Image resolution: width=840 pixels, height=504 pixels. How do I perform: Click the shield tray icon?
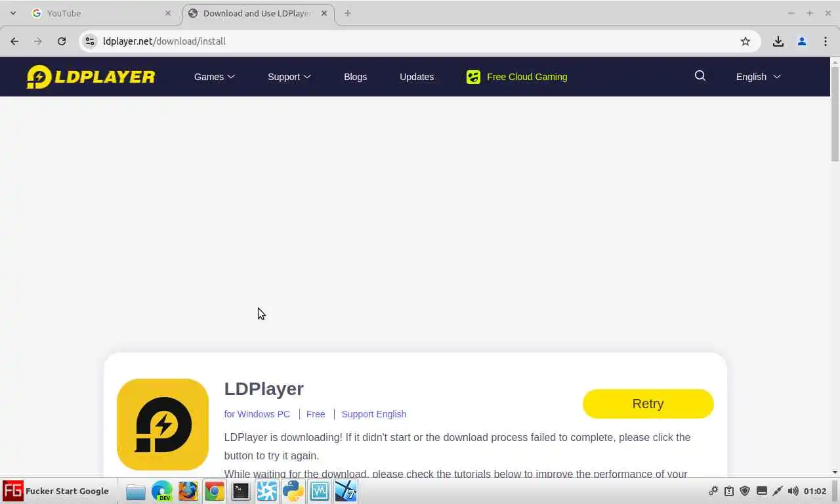[x=745, y=491]
